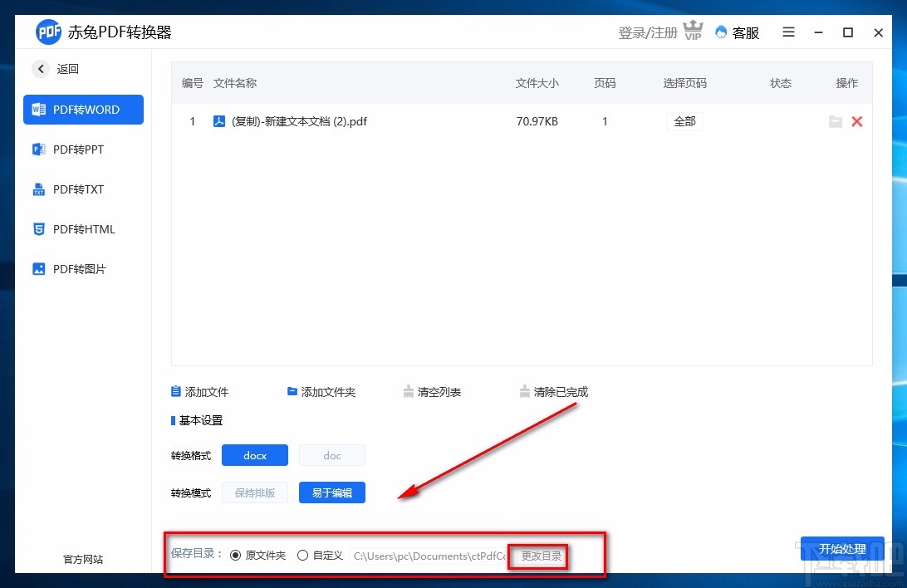Open 客服 customer service
Image resolution: width=907 pixels, height=588 pixels.
[x=737, y=32]
